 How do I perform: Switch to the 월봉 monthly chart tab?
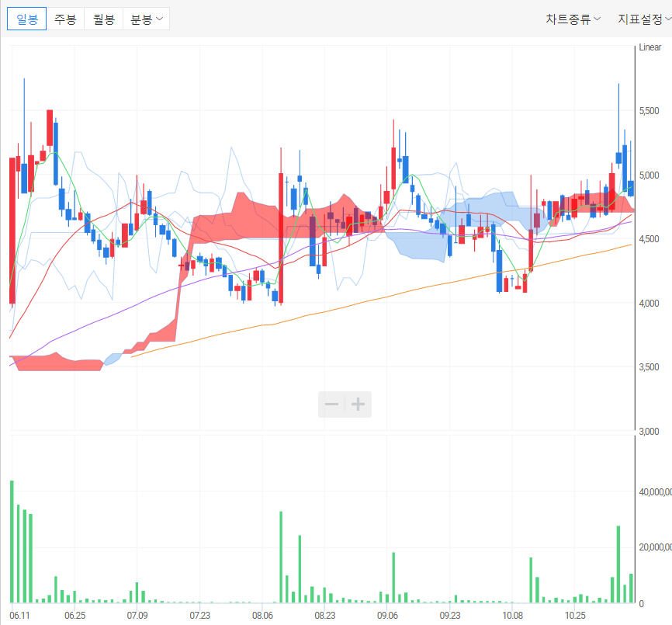(x=104, y=19)
